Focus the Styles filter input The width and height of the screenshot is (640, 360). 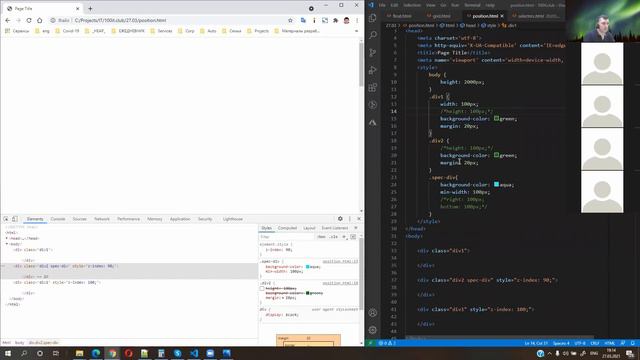pos(287,237)
